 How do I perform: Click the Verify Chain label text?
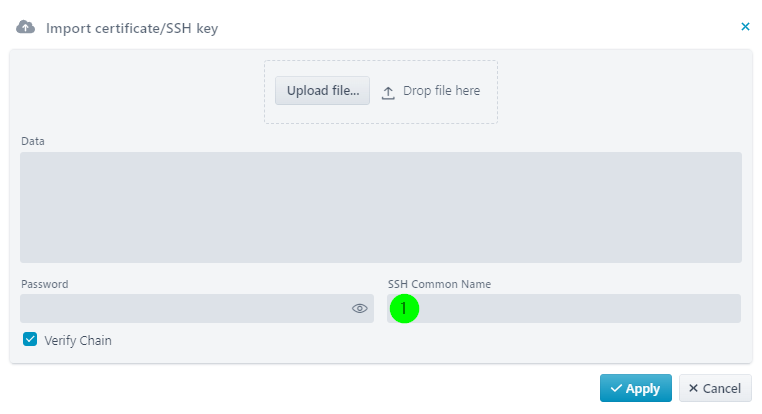[78, 341]
